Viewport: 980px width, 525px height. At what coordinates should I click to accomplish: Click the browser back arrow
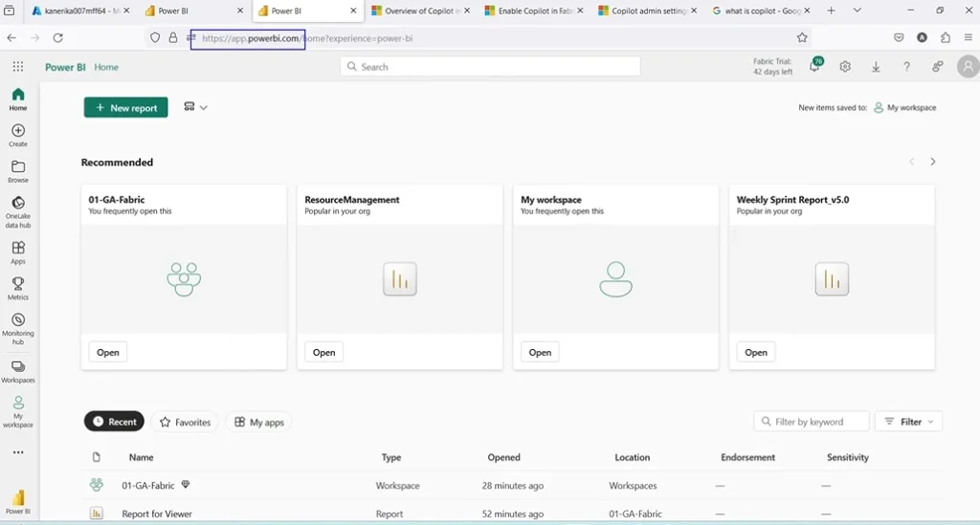tap(11, 38)
